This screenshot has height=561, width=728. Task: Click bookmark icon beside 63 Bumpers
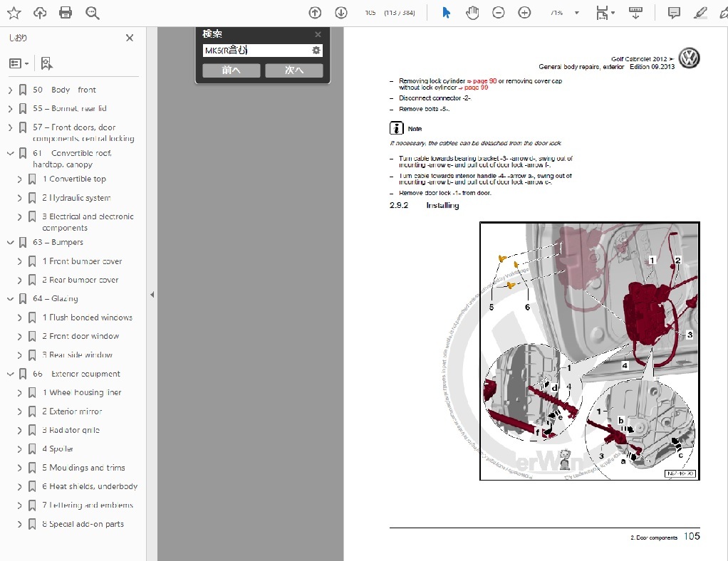click(22, 242)
